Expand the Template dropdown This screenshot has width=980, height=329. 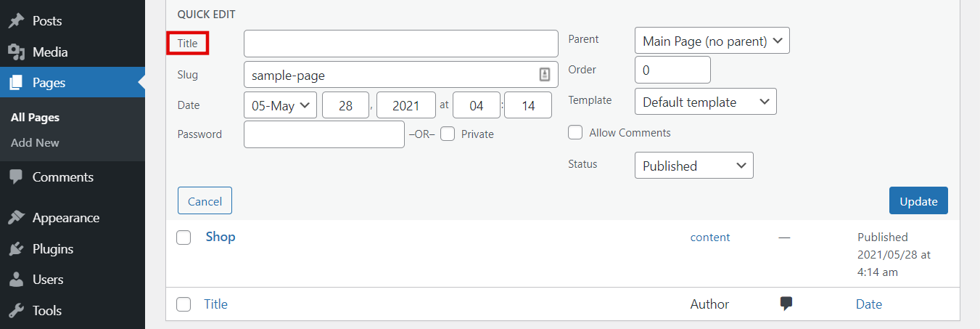[705, 102]
